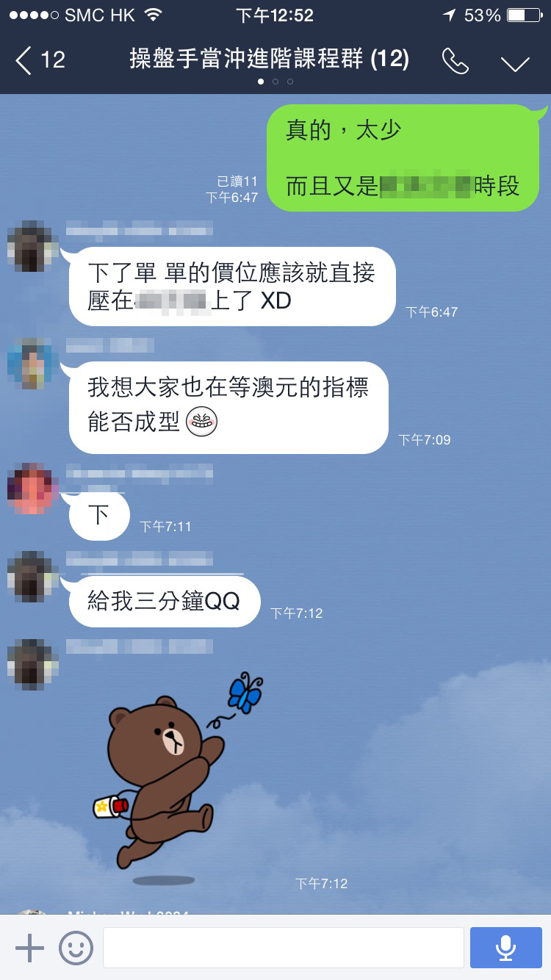This screenshot has width=551, height=980.
Task: Select the green bubble 真的，太少
Action: click(403, 158)
